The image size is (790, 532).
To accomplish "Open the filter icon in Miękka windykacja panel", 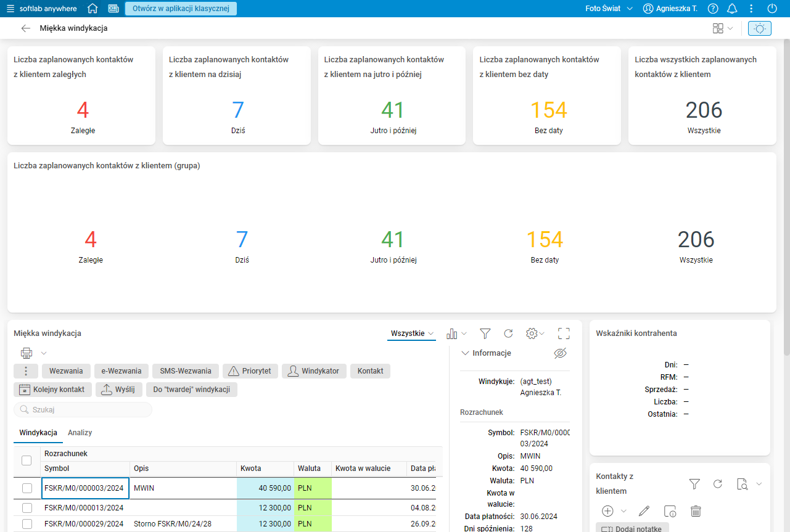I will tap(485, 334).
